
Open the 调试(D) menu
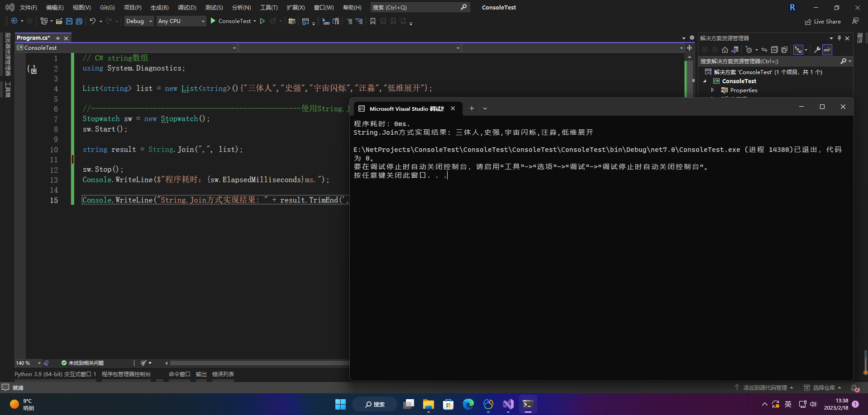coord(187,8)
